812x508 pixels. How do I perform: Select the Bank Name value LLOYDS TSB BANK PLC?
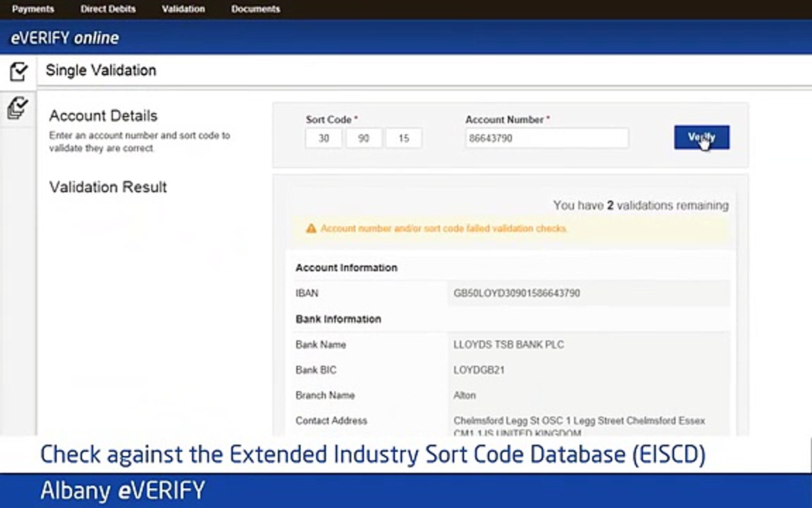pyautogui.click(x=508, y=345)
